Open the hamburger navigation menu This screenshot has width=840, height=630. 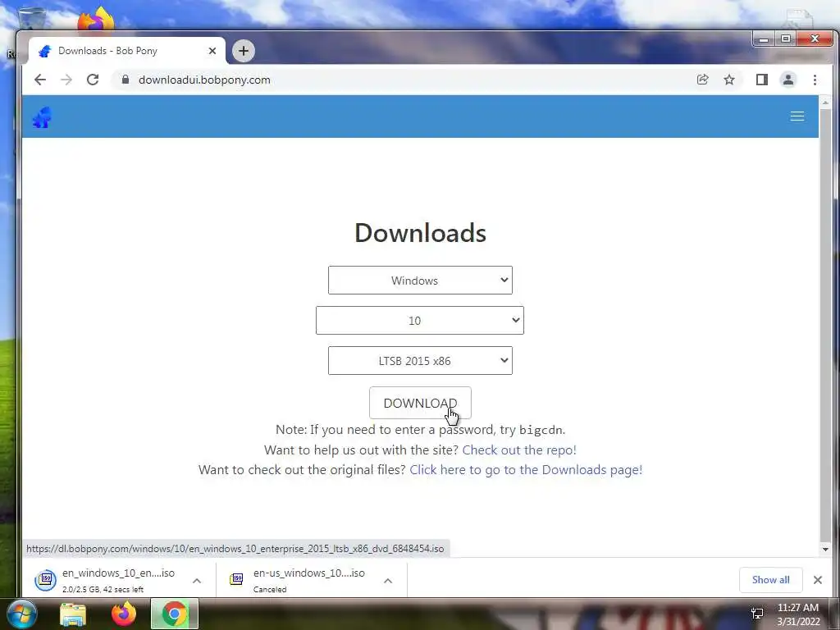point(797,116)
